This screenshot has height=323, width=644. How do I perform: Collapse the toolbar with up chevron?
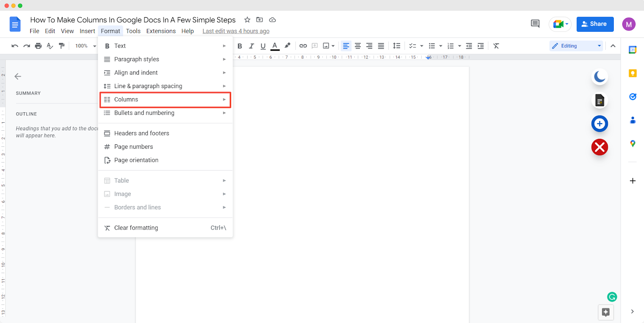pyautogui.click(x=613, y=46)
